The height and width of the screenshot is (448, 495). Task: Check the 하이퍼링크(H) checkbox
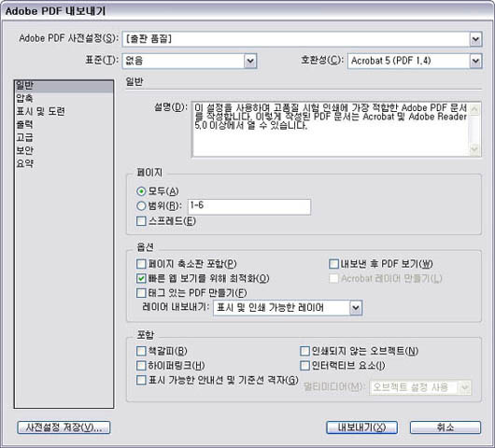coord(141,365)
